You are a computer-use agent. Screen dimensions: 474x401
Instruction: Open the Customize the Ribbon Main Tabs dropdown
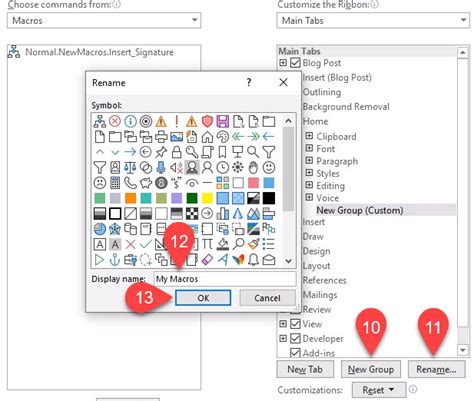coord(373,21)
